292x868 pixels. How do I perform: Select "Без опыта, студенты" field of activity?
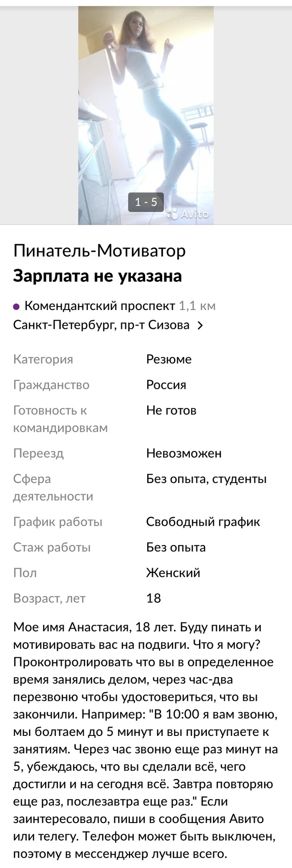point(206,479)
